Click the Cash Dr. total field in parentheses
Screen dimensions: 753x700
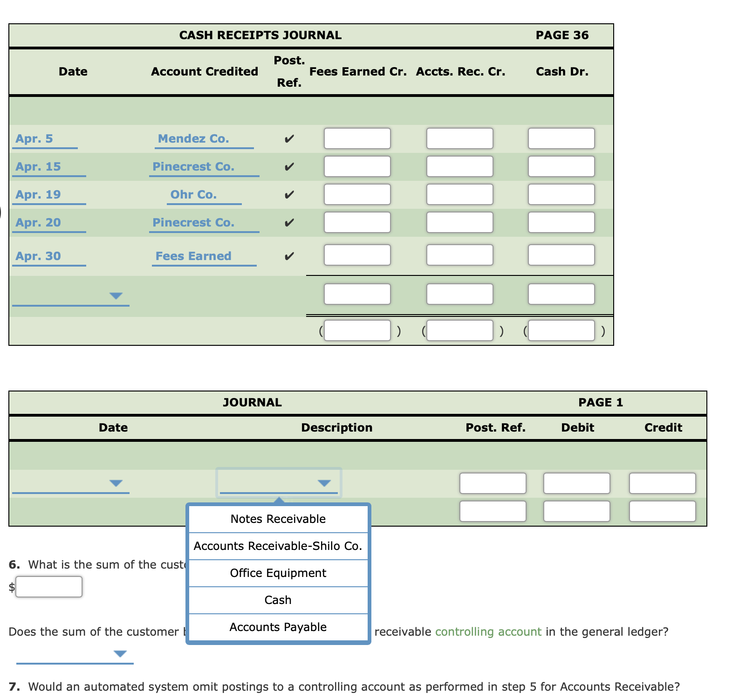tap(561, 330)
